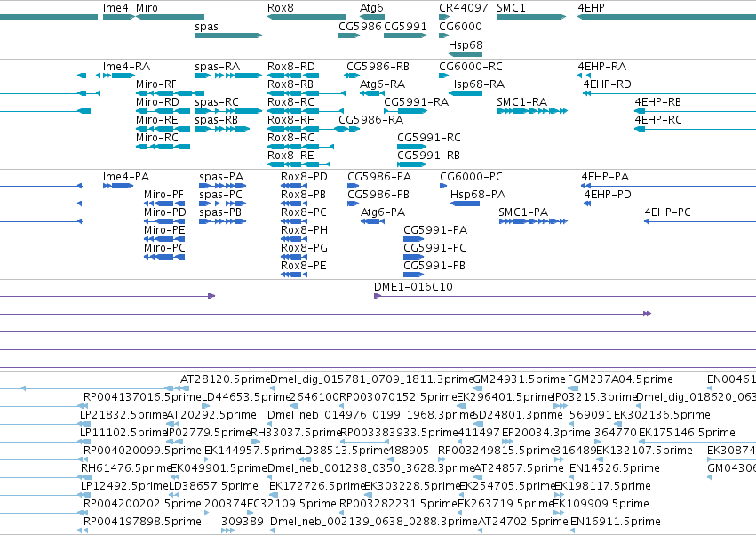Select the EK109909.5prime EST label
This screenshot has width=756, height=535.
601,504
